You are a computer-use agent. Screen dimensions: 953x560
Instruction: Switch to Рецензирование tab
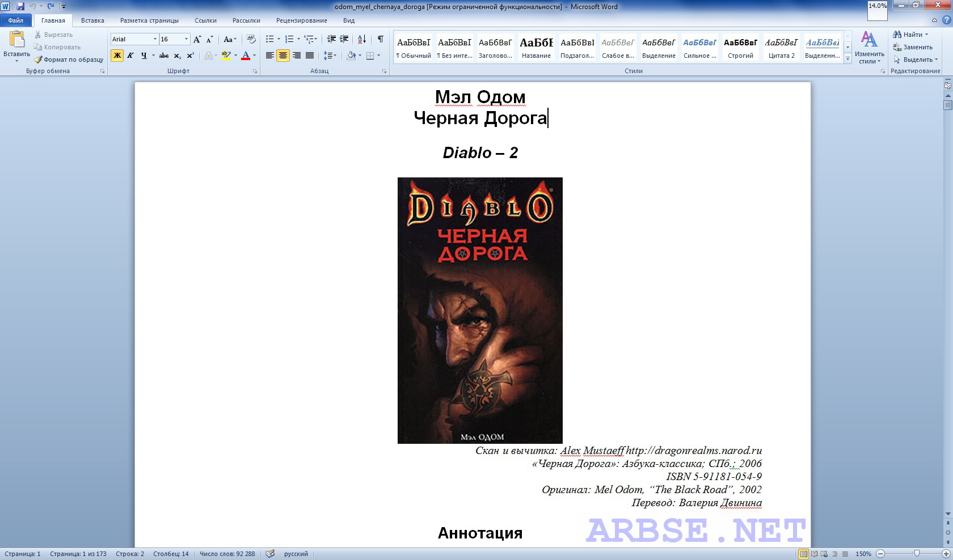tap(301, 20)
